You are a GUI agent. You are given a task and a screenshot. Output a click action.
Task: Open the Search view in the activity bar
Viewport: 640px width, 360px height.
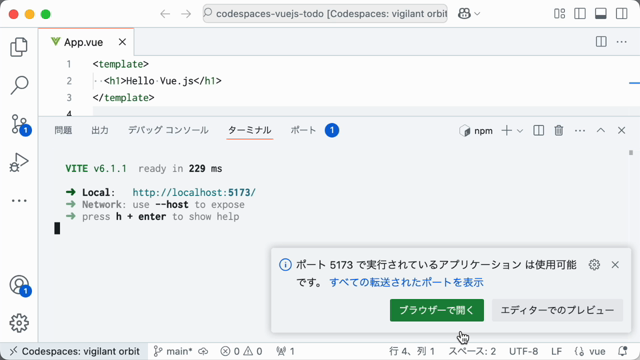pos(19,85)
